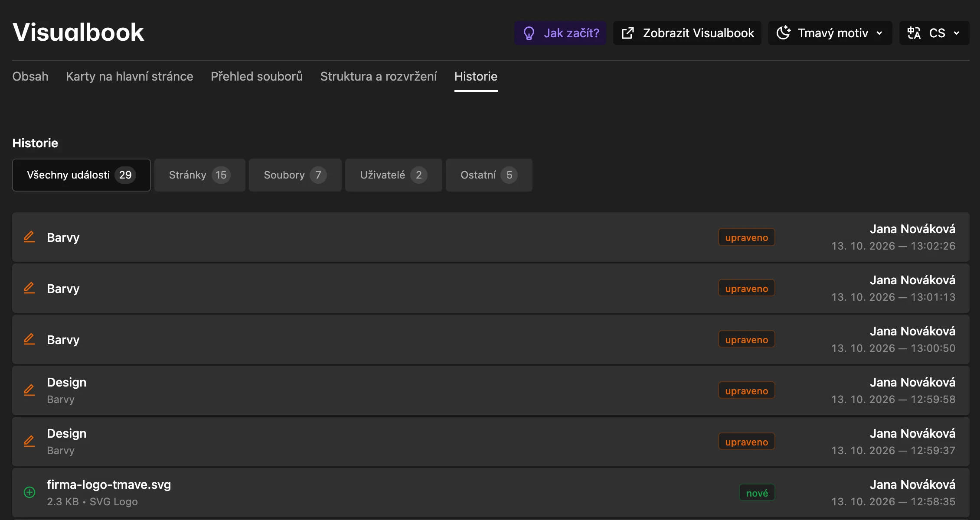Filter by Všechny události
The width and height of the screenshot is (980, 520).
[82, 175]
